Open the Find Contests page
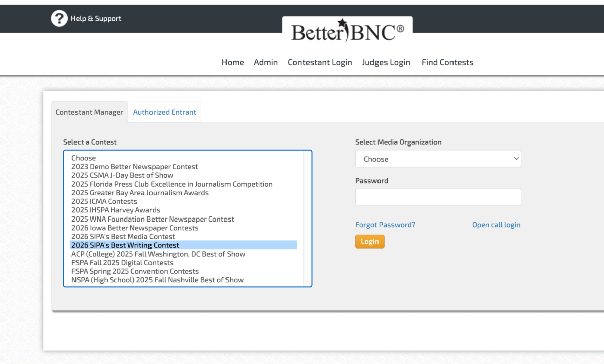Image resolution: width=604 pixels, height=364 pixels. click(447, 62)
